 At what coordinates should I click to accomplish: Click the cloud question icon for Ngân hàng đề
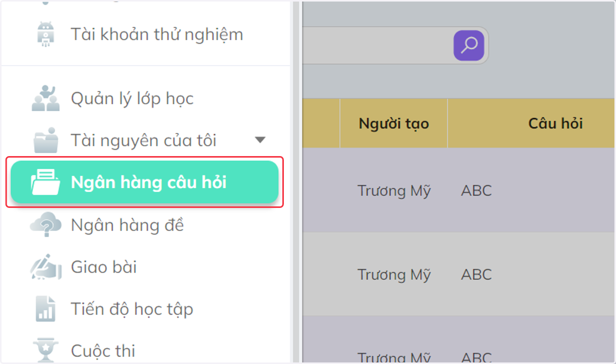(x=46, y=225)
